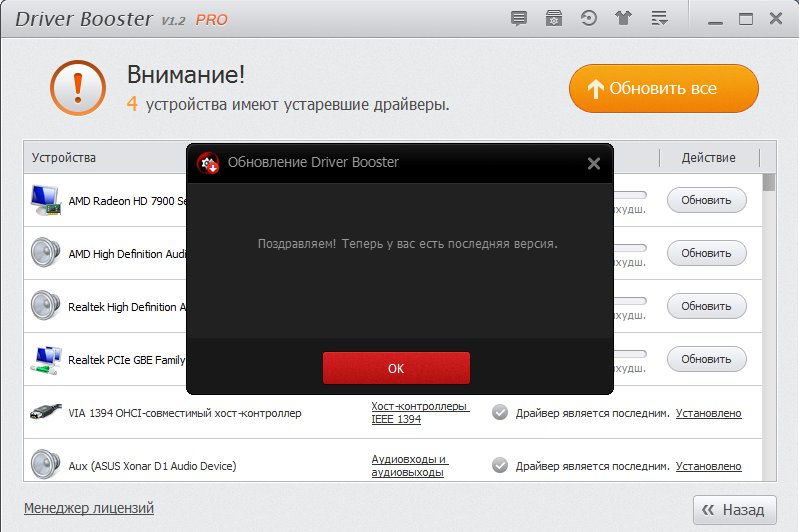Go back using the Назад button
Viewport: 799px width, 532px height.
735,510
